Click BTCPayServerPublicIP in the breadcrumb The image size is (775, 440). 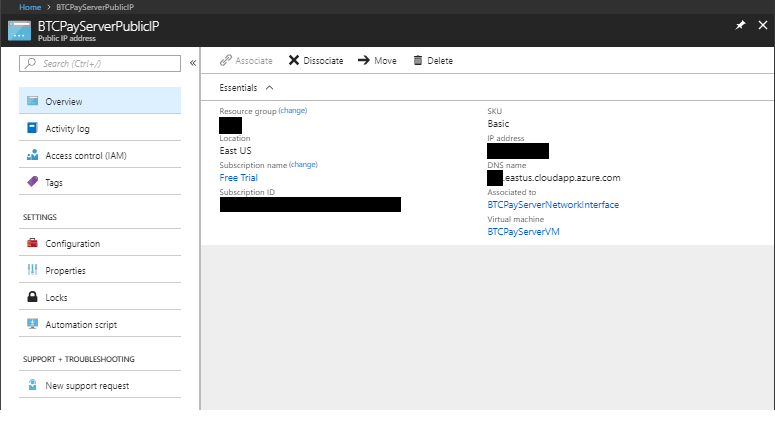point(95,7)
